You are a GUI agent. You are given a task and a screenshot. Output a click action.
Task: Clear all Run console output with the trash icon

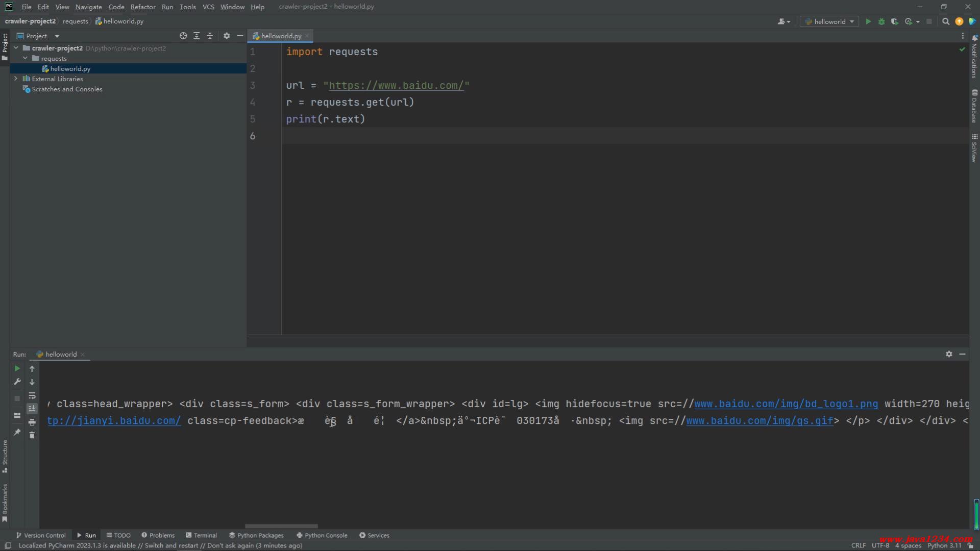[32, 435]
